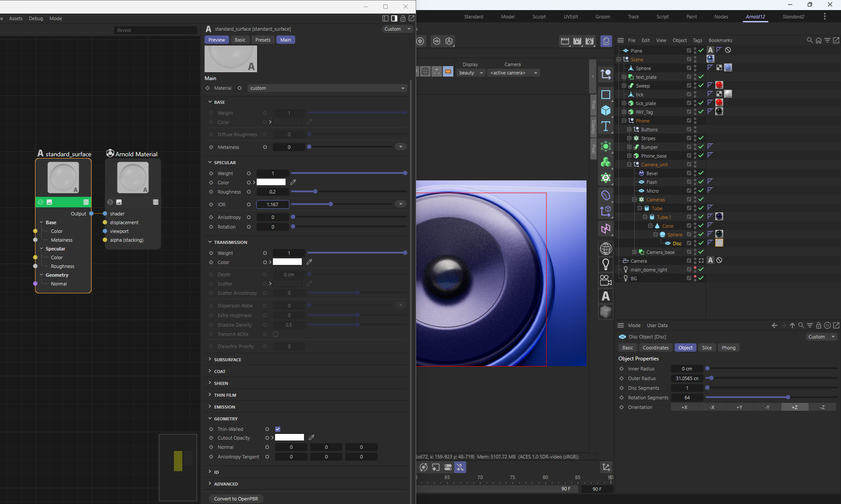Add a Light object from palette
Viewport: 841px width, 504px height.
pyautogui.click(x=606, y=264)
